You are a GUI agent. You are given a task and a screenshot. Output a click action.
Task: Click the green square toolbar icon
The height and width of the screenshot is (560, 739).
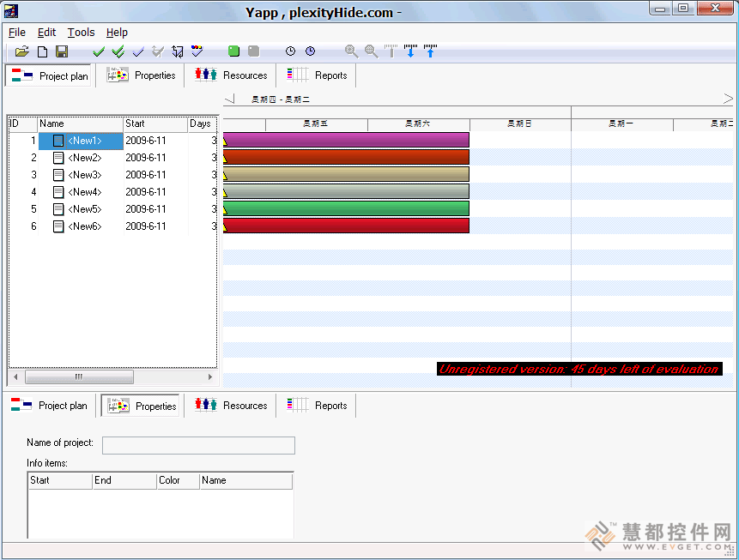(x=233, y=51)
